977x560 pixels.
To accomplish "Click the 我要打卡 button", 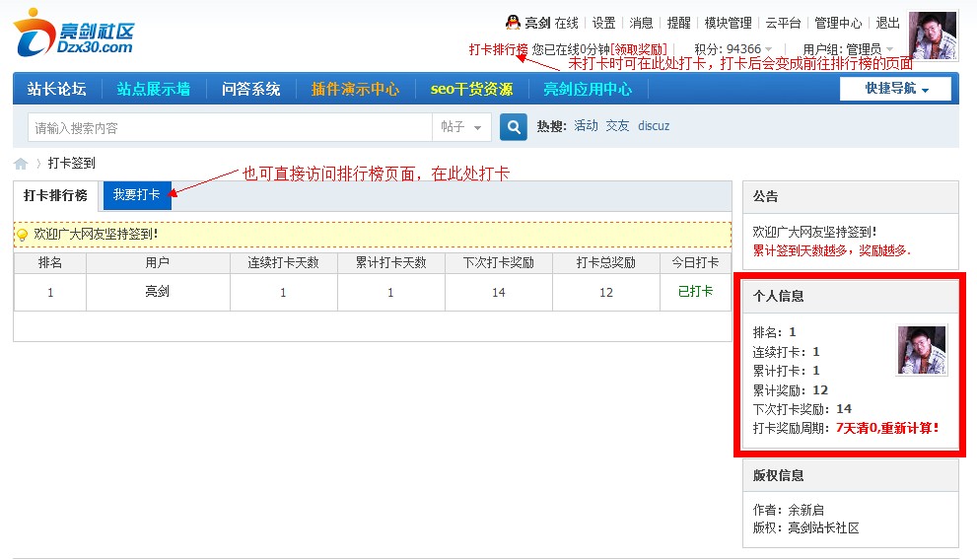I will tap(137, 195).
